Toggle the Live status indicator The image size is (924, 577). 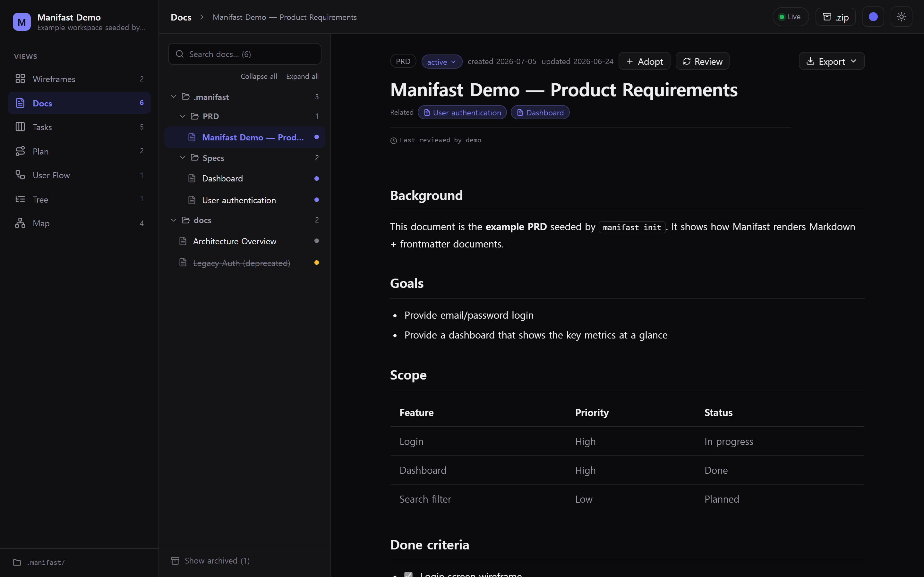[790, 17]
